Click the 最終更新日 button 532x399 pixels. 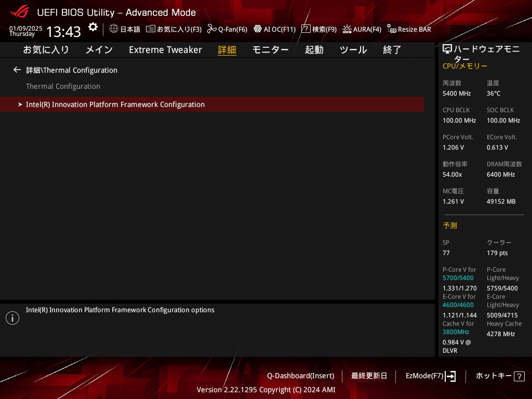coord(369,376)
